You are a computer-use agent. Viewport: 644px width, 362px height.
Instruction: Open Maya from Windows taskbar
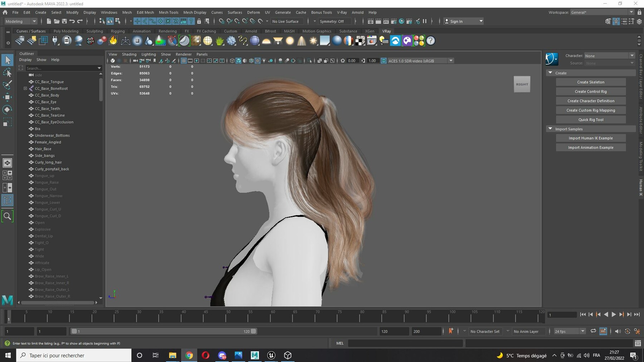pyautogui.click(x=255, y=355)
